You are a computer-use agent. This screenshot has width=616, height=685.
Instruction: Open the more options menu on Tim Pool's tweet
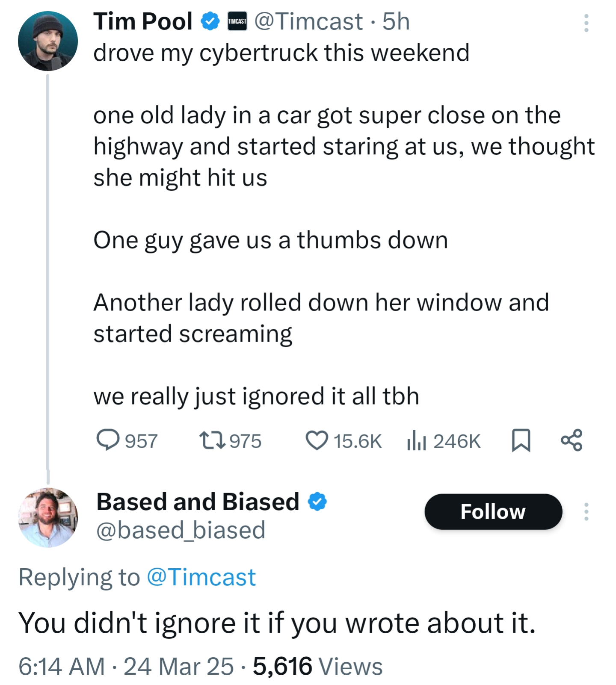point(586,23)
